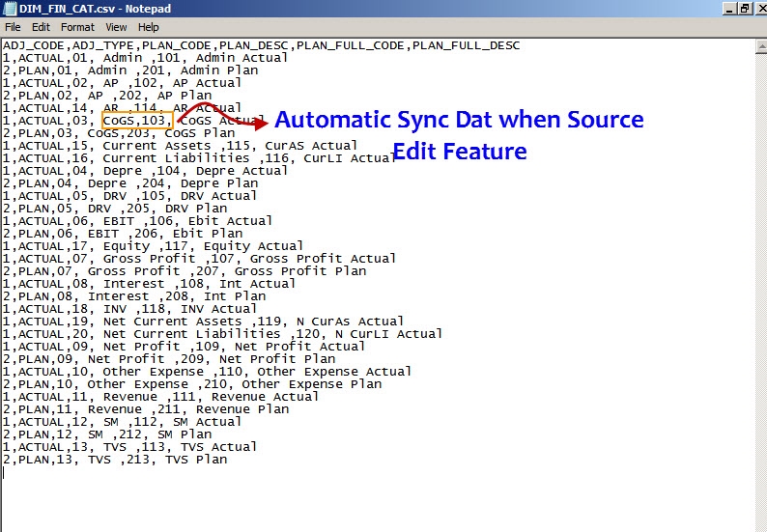Image resolution: width=767 pixels, height=532 pixels.
Task: Click the line '1,ACTUAL,01, Admin ,101, Admin Actual'
Action: coord(145,58)
